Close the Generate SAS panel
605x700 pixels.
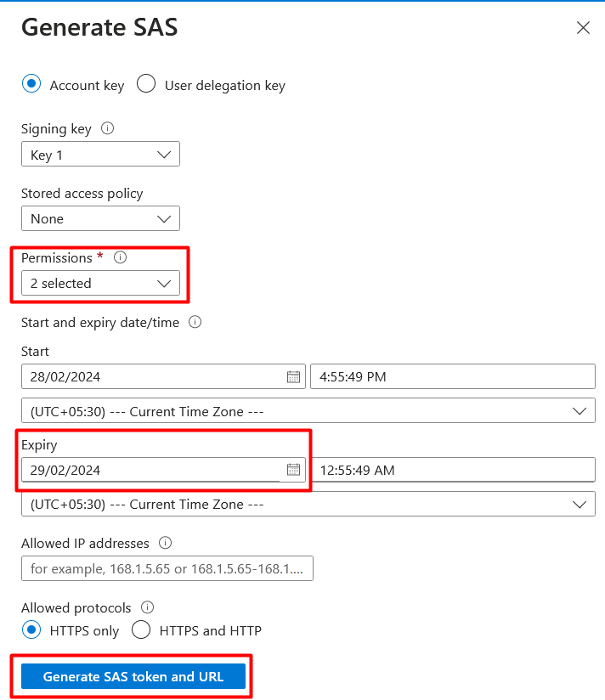click(583, 28)
